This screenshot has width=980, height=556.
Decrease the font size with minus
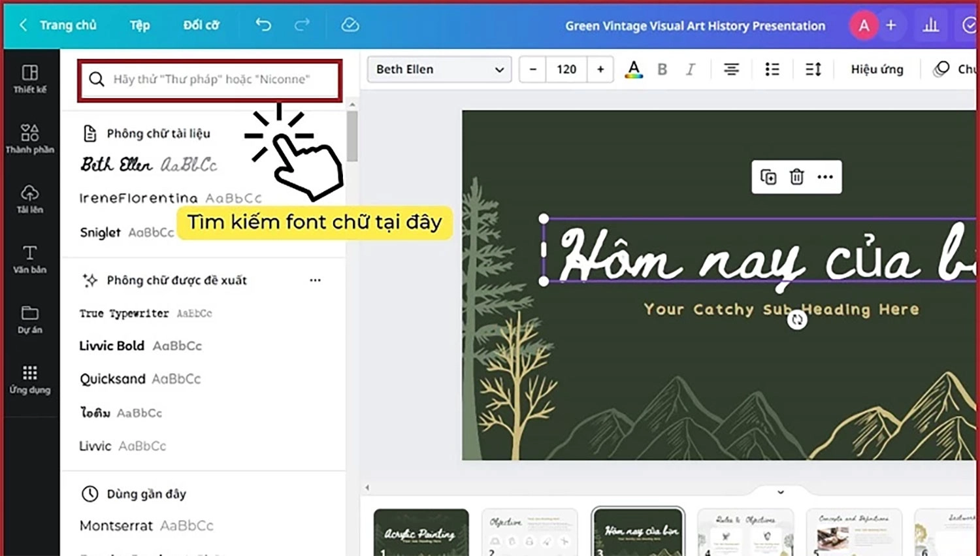[533, 69]
